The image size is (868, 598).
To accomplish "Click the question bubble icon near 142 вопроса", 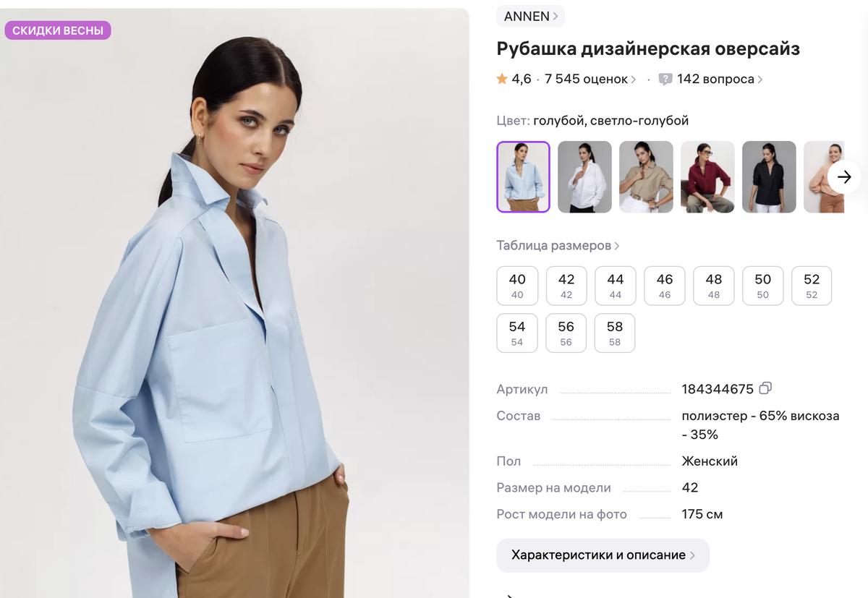I will tap(665, 80).
